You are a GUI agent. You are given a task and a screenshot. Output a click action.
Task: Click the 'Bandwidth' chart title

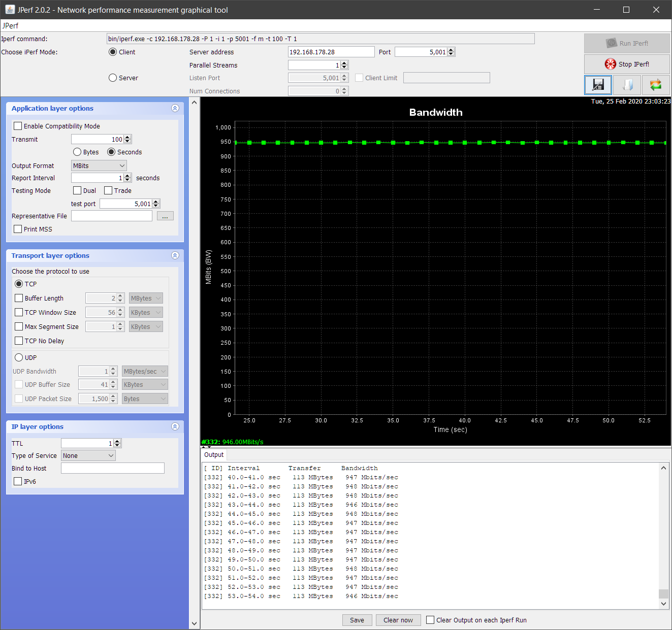436,112
